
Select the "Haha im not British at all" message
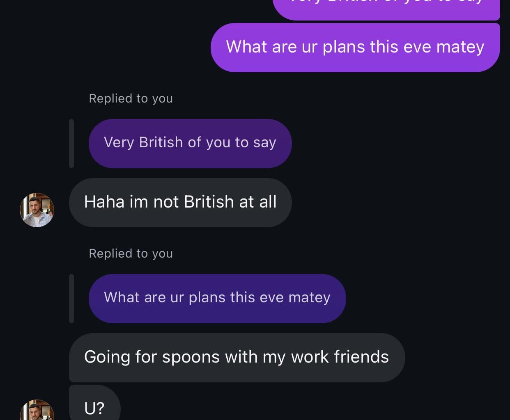click(x=180, y=202)
